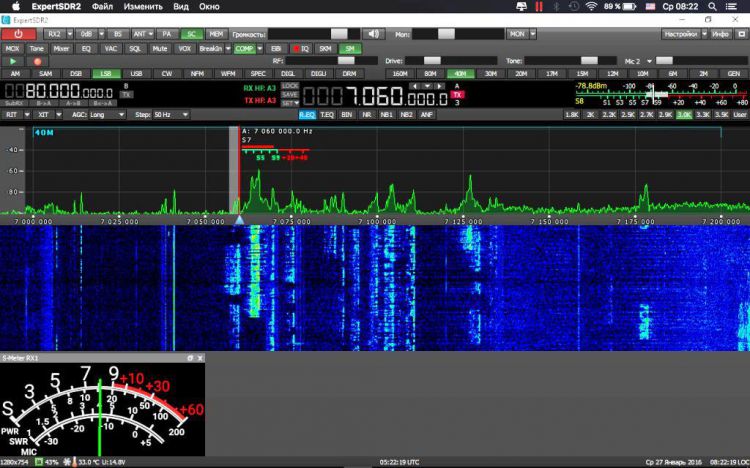The width and height of the screenshot is (750, 468).
Task: Click the red pause icon in the menu bar
Action: [x=539, y=6]
